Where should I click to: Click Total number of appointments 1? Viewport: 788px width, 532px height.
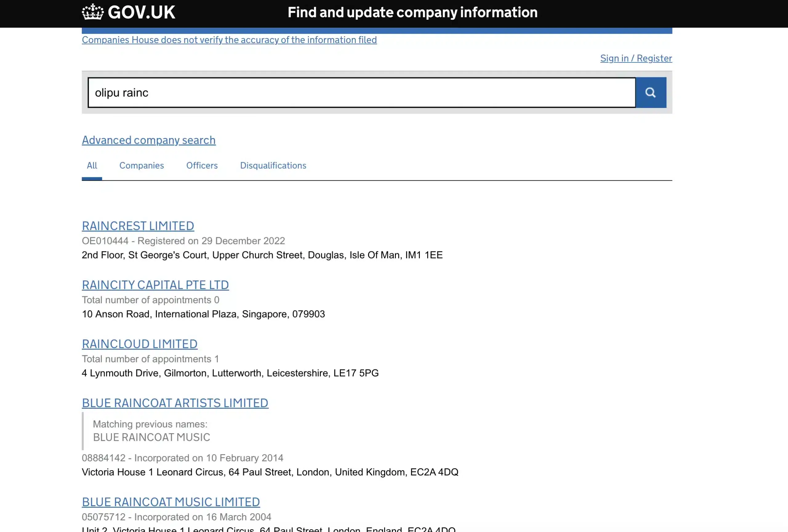point(151,358)
